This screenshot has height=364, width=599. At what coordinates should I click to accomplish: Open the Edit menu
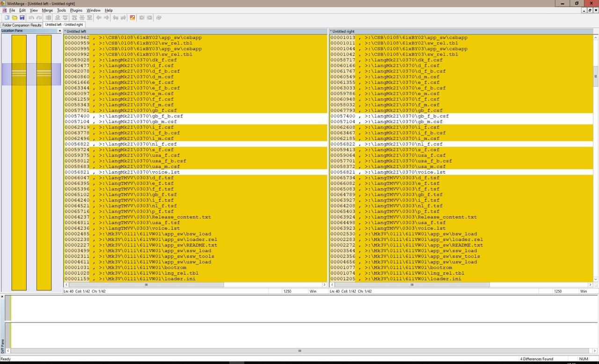tap(22, 10)
